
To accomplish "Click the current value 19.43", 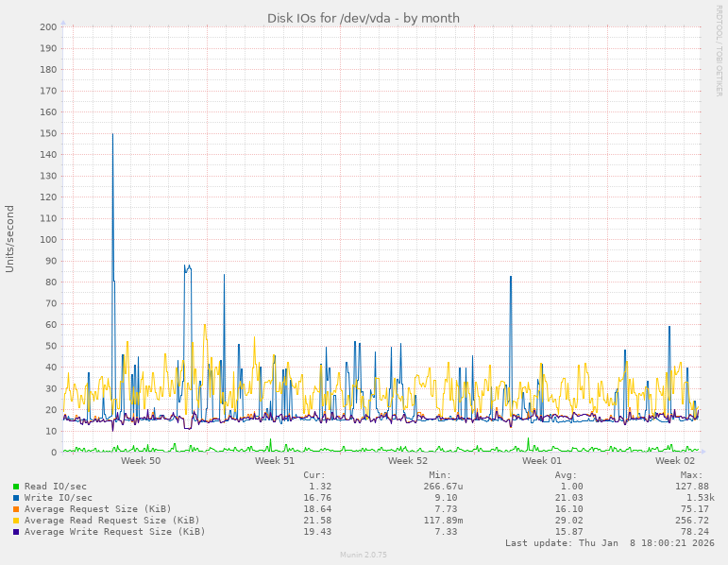I will pos(317,532).
